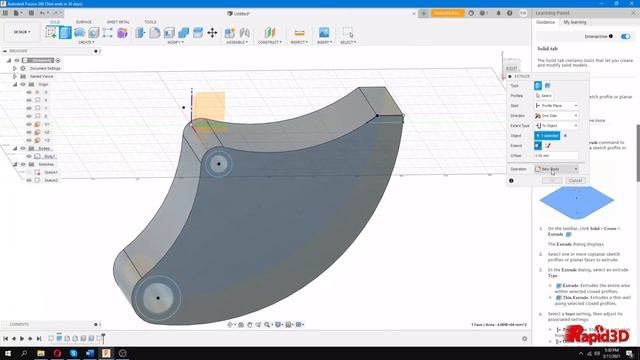This screenshot has height=360, width=640.
Task: Expand the Document Settings node
Action: pyautogui.click(x=15, y=68)
